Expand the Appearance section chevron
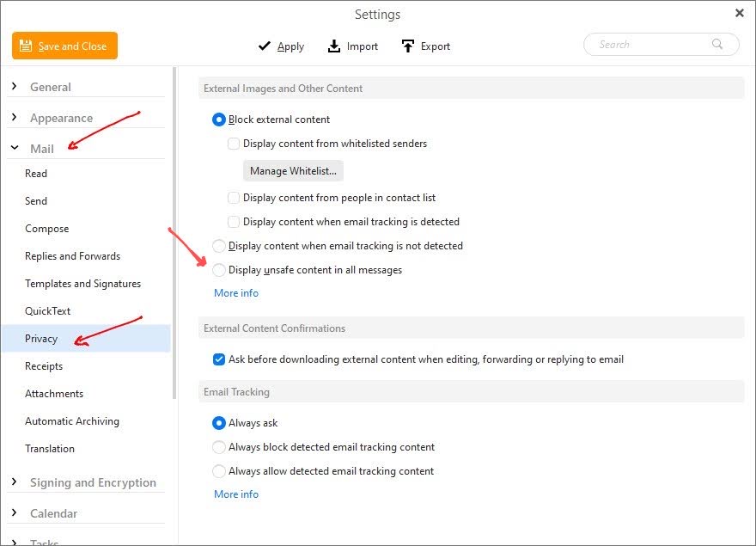This screenshot has width=756, height=546. pos(14,117)
